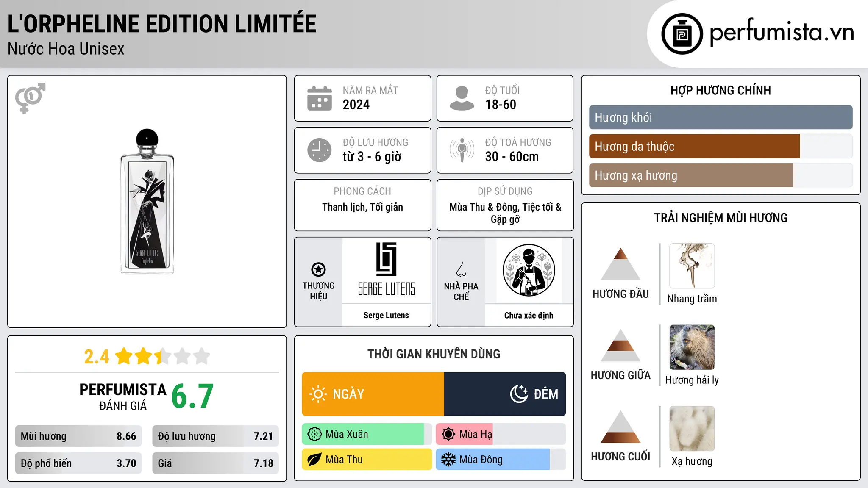868x488 pixels.
Task: Click the sillage value 30 - 60cm
Action: tap(512, 157)
